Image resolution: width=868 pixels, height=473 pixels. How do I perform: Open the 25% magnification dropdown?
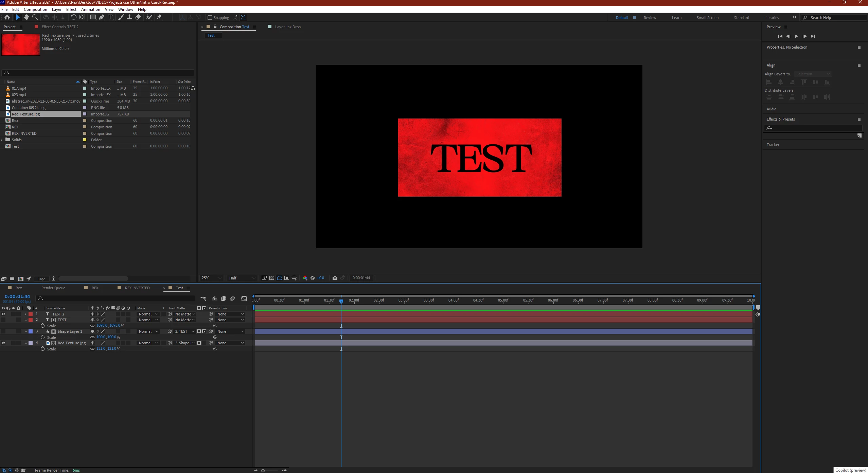tap(211, 278)
